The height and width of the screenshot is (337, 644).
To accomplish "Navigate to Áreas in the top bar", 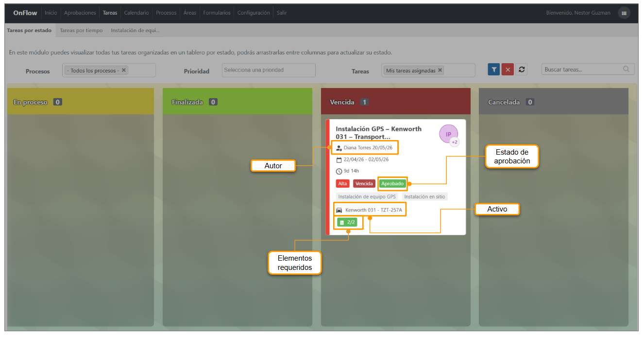I will (190, 13).
